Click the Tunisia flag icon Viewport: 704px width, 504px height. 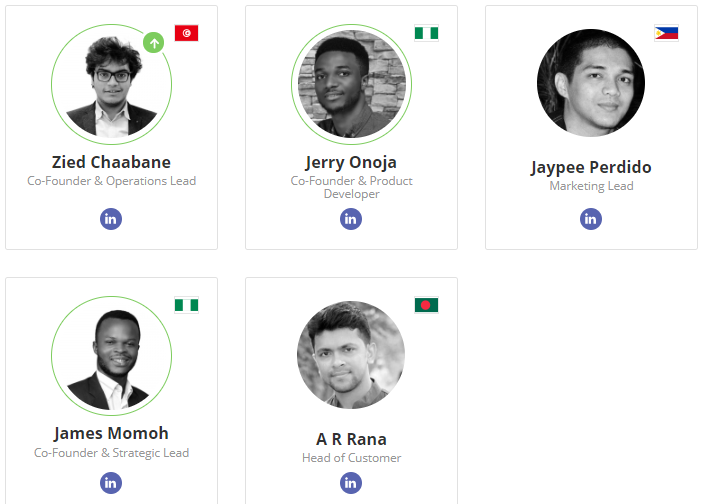point(186,33)
